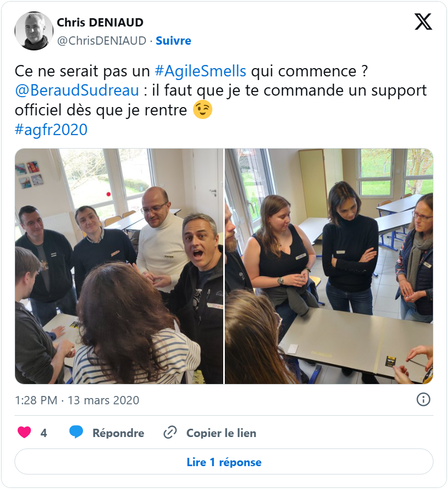Click the chain link copy icon
Image resolution: width=448 pixels, height=489 pixels.
tap(170, 432)
